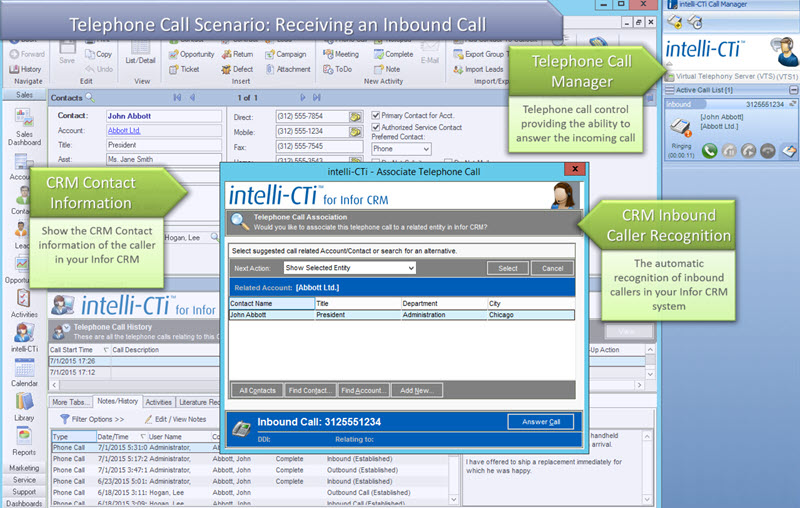Dial the Mobile number with the phone icon

[355, 132]
